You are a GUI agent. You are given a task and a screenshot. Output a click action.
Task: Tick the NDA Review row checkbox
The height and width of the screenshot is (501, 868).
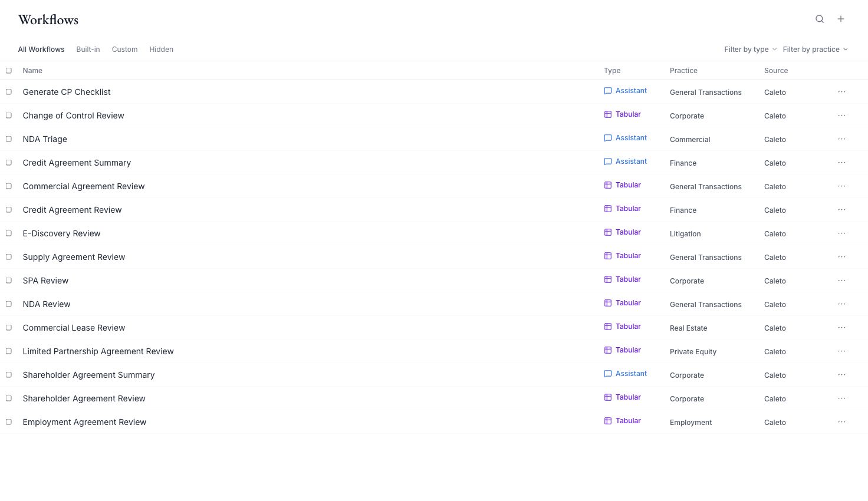9,304
